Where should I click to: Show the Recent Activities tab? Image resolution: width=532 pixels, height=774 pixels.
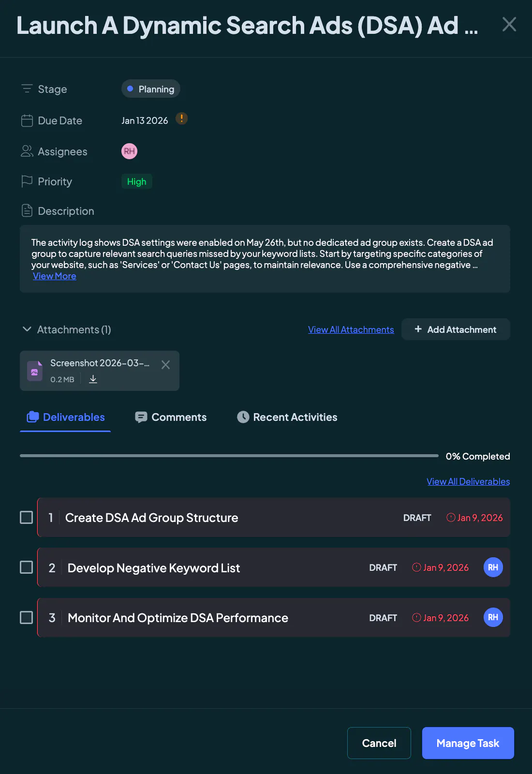coord(287,417)
